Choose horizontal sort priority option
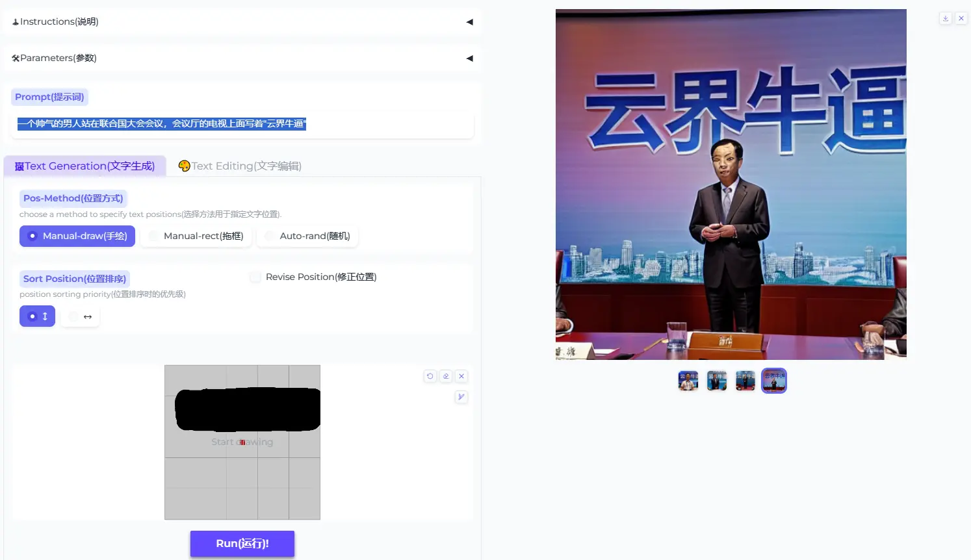971x560 pixels. click(80, 316)
